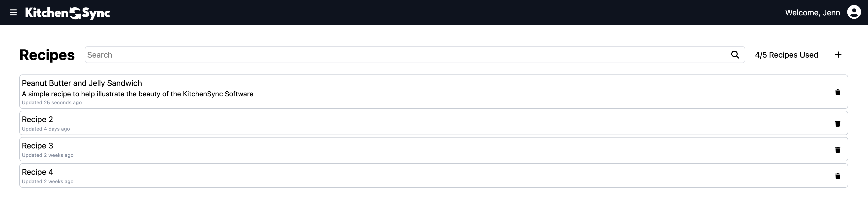Open the hamburger navigation menu

coord(13,12)
